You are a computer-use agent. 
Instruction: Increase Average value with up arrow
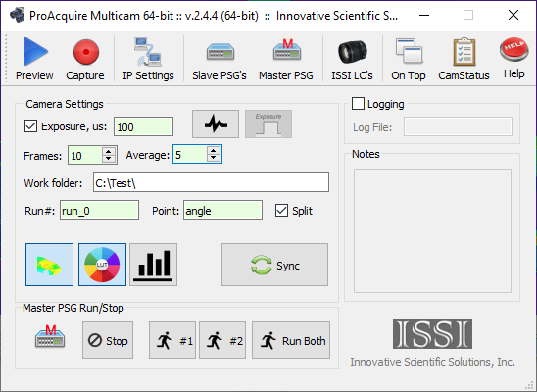[214, 150]
